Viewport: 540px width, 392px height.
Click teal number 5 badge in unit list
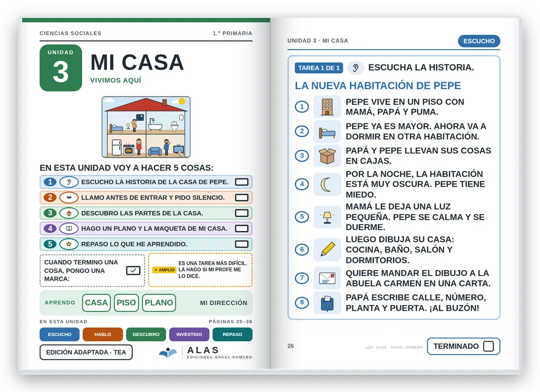tap(50, 244)
